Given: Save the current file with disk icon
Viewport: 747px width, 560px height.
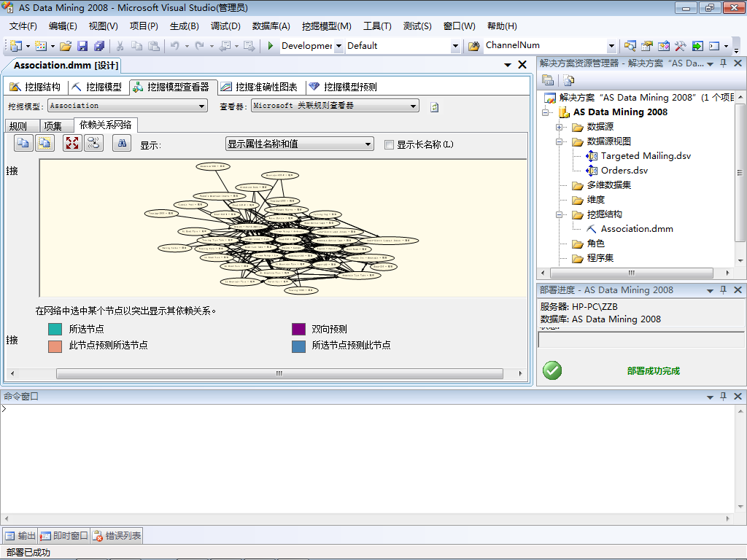Looking at the screenshot, I should click(x=82, y=46).
